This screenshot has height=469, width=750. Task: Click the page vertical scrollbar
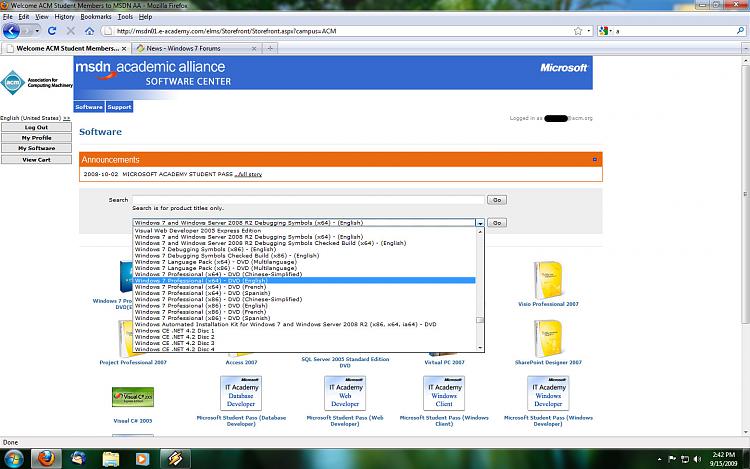click(746, 194)
